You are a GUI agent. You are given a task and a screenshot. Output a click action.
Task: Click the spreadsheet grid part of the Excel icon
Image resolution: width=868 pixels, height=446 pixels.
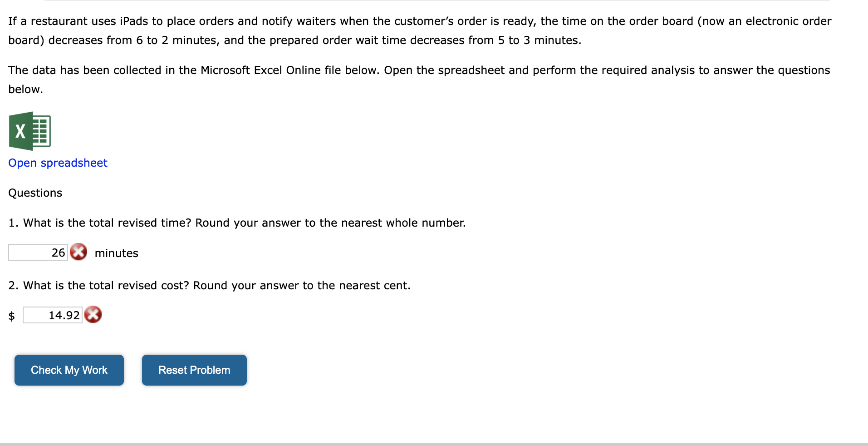click(x=42, y=131)
